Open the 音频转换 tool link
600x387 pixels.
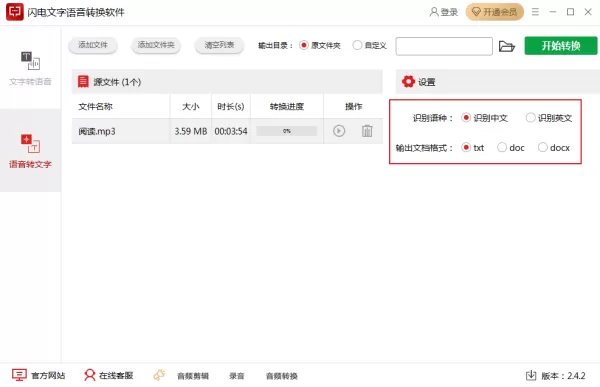coord(282,376)
